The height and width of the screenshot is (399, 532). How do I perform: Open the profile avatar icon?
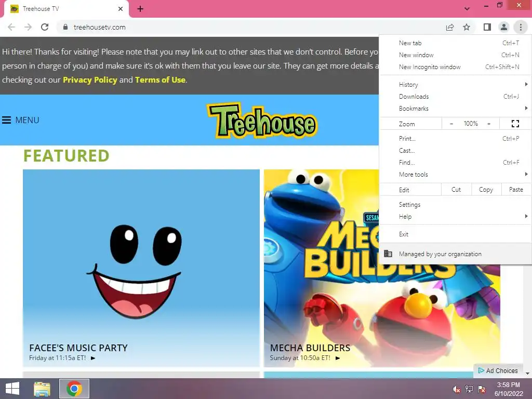point(504,27)
